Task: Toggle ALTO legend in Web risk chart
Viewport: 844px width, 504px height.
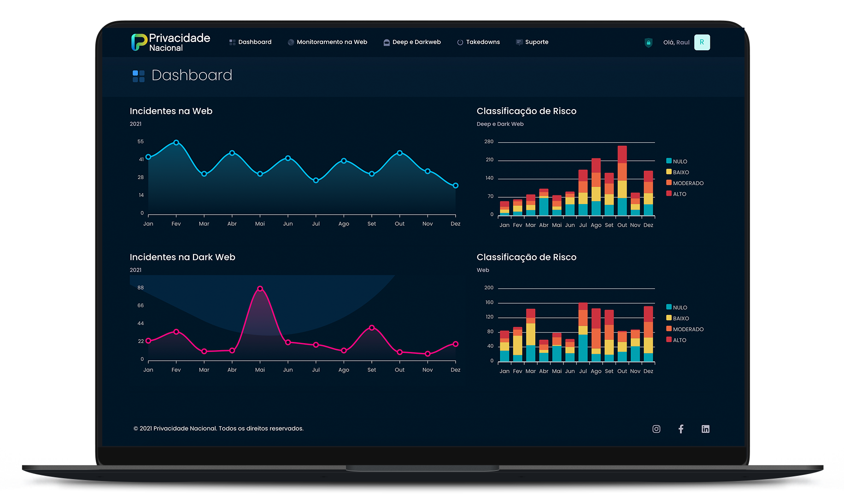Action: [x=676, y=340]
